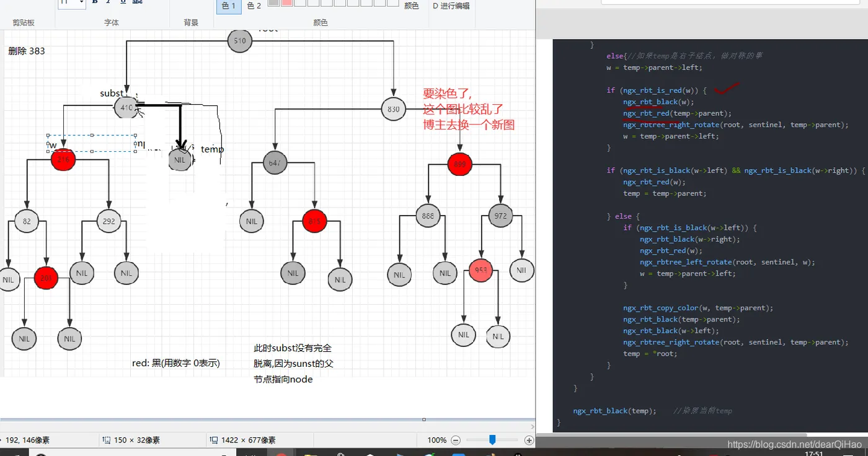Screen dimensions: 868x456
Task: Click the zoom out minus icon
Action: point(456,440)
